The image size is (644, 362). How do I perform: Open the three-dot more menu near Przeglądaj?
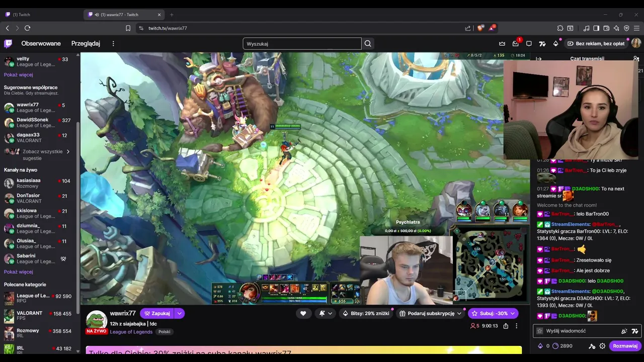tap(113, 44)
